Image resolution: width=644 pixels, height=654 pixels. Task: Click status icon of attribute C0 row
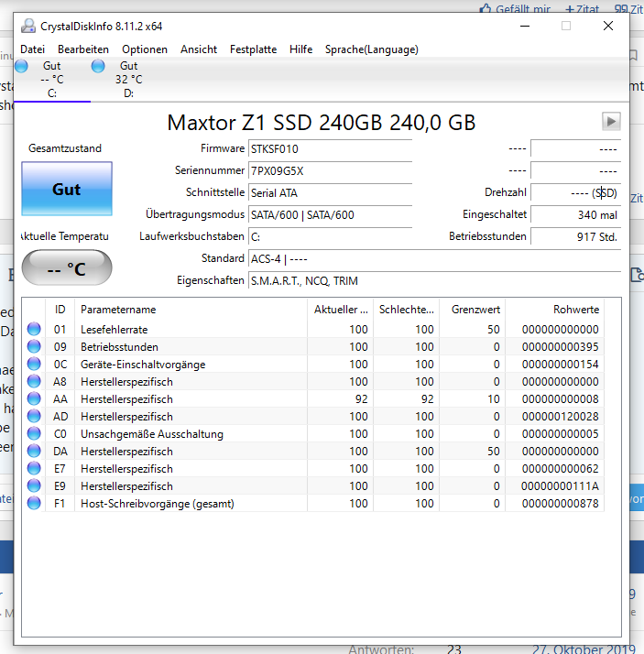34,434
